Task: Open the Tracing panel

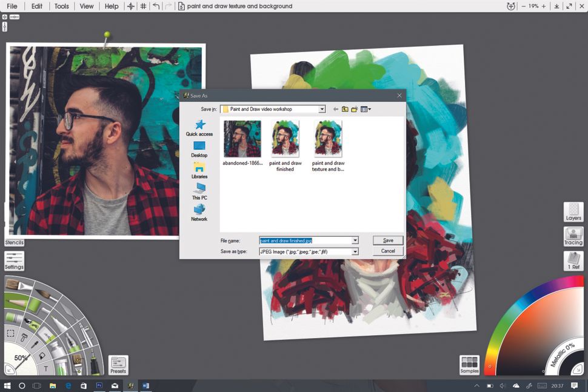Action: click(x=573, y=237)
